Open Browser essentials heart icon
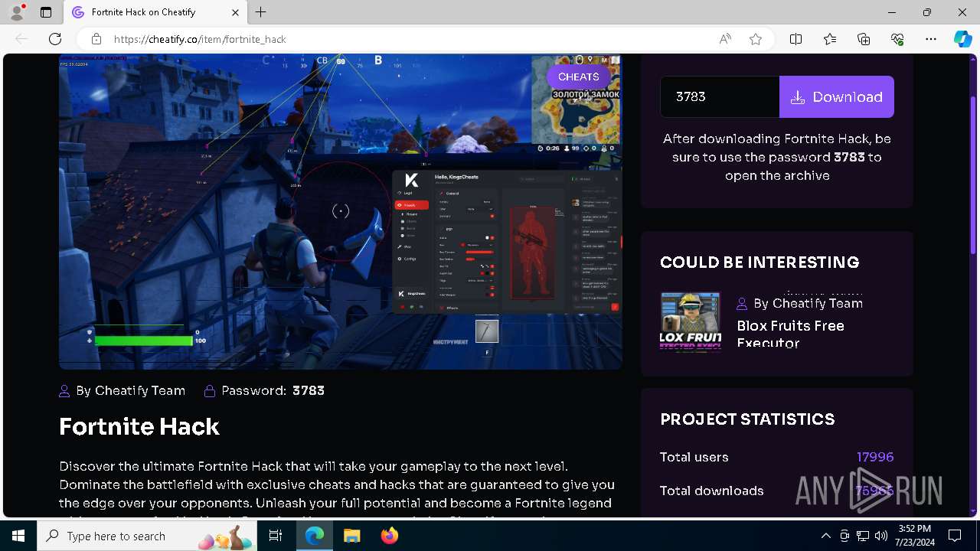Screen dimensions: 980x551 tap(897, 39)
